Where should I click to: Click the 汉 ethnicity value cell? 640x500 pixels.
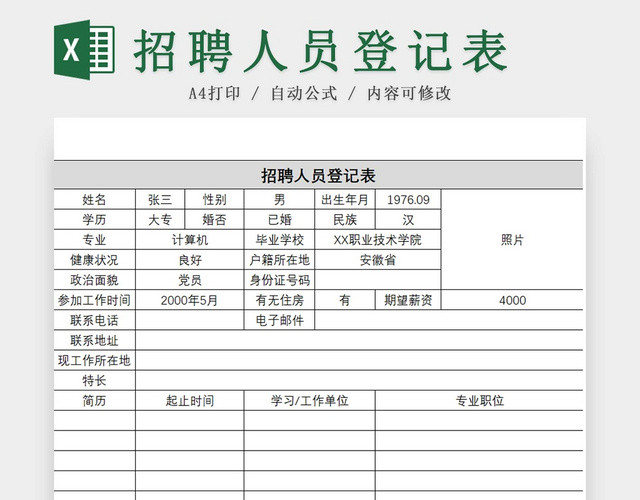point(408,220)
